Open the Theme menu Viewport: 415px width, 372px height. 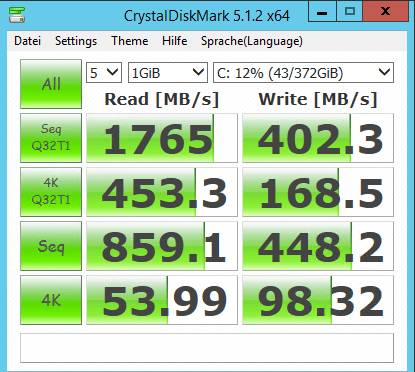tap(130, 41)
